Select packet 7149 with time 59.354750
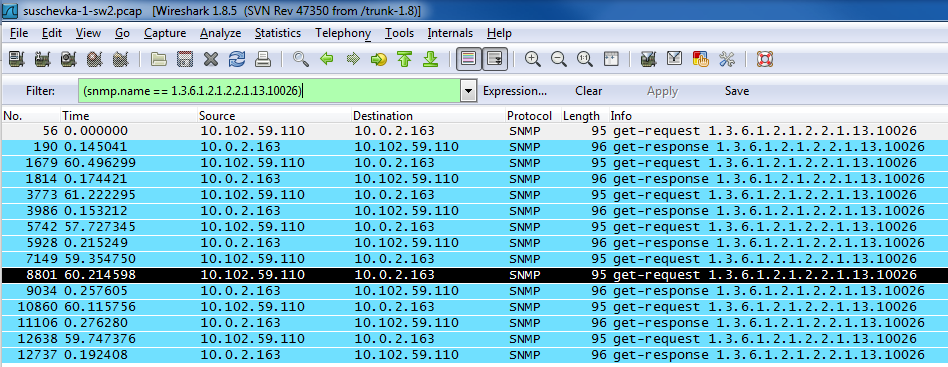This screenshot has height=367, width=948. click(474, 259)
